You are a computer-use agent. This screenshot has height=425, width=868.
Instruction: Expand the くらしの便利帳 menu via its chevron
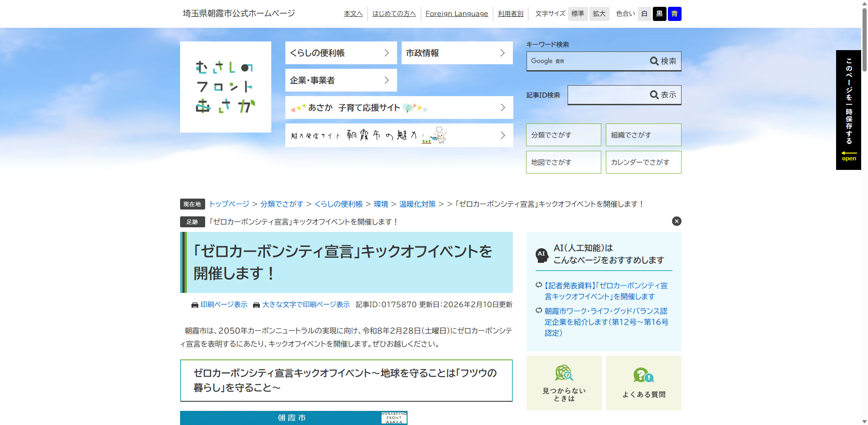(x=387, y=53)
